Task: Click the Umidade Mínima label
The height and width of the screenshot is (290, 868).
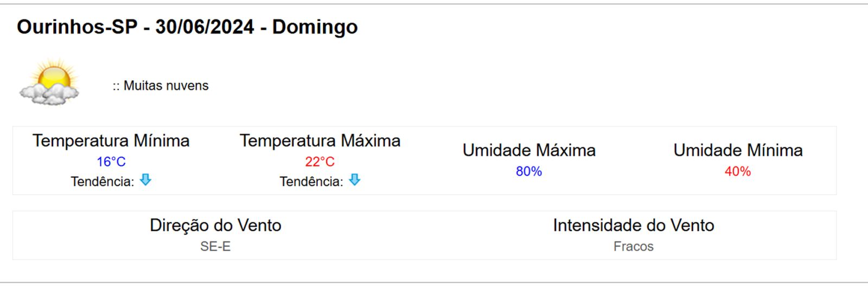Action: click(x=738, y=150)
